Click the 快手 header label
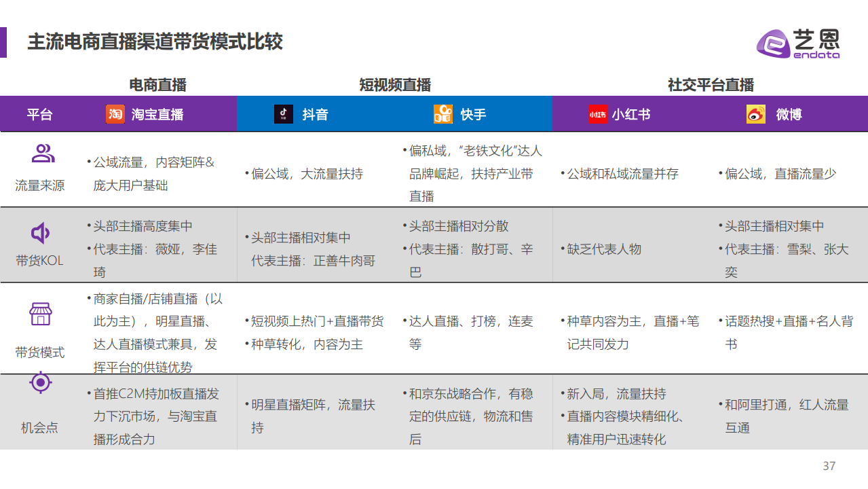This screenshot has width=868, height=489. 473,114
